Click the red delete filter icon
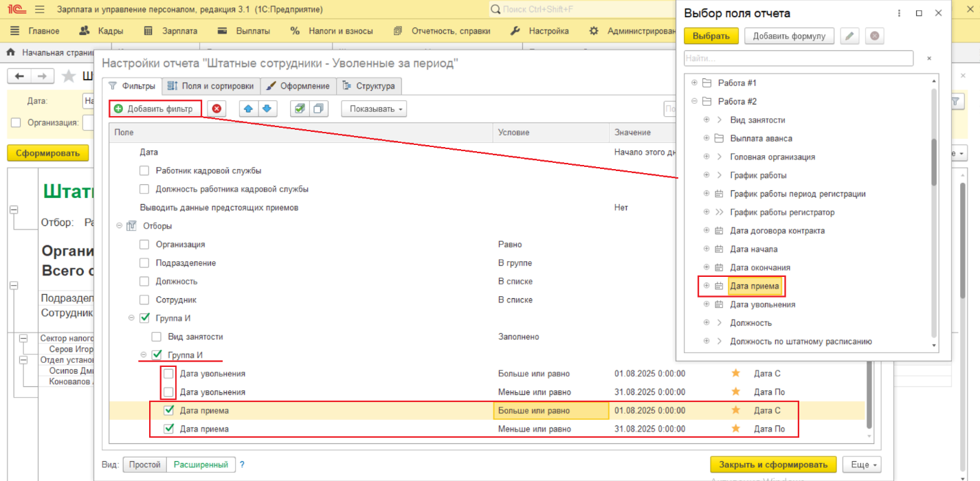The height and width of the screenshot is (481, 980). [217, 109]
